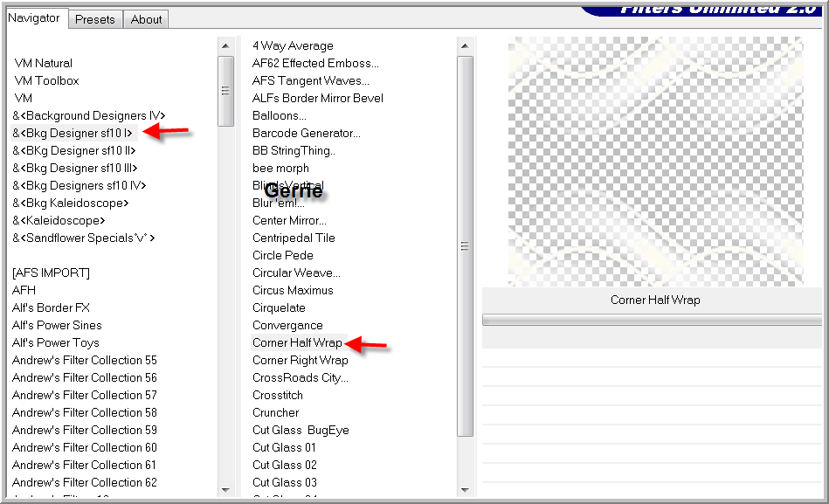This screenshot has height=504, width=829.
Task: Click the filter list scrollbar thumb
Action: click(465, 246)
